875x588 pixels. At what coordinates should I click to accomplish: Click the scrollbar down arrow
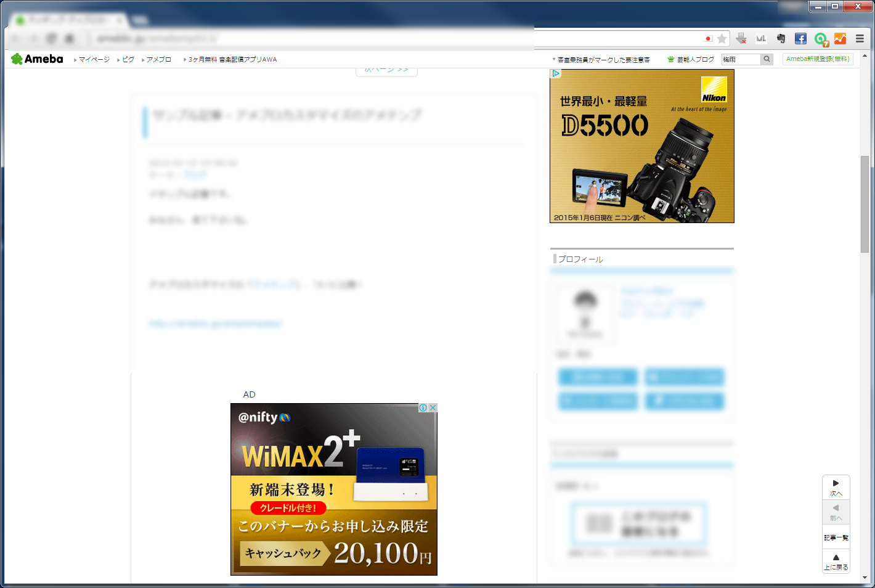865,578
